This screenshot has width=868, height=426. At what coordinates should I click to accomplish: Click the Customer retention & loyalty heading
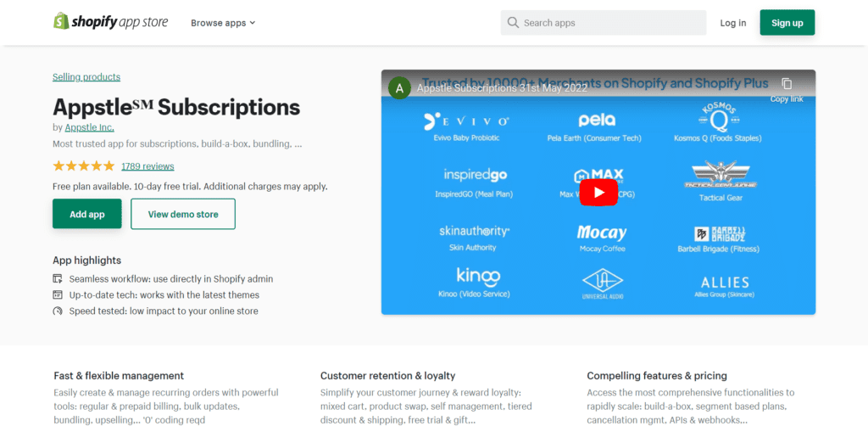coord(387,376)
